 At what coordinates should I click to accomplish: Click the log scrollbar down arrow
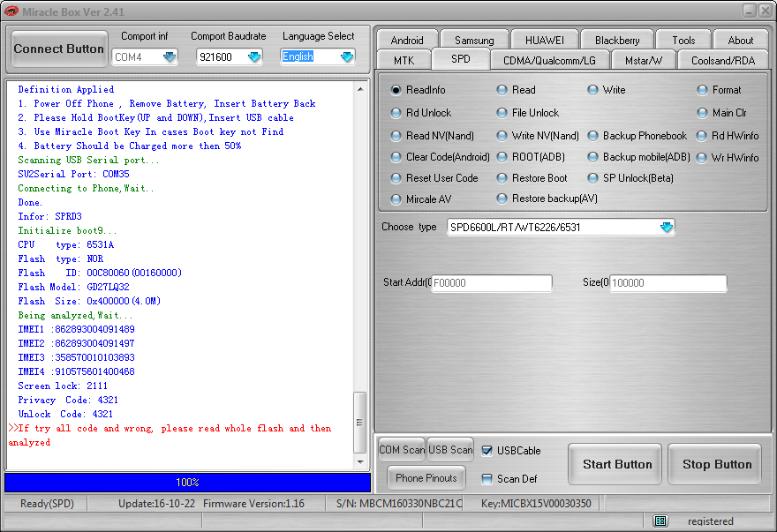pos(360,461)
